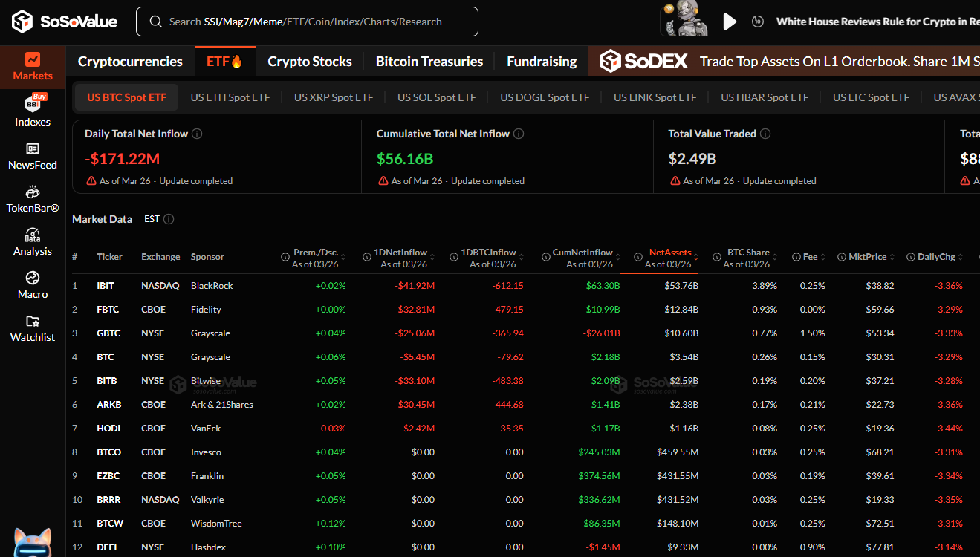This screenshot has height=557, width=980.
Task: Play the news audio broadcast
Action: 730,22
